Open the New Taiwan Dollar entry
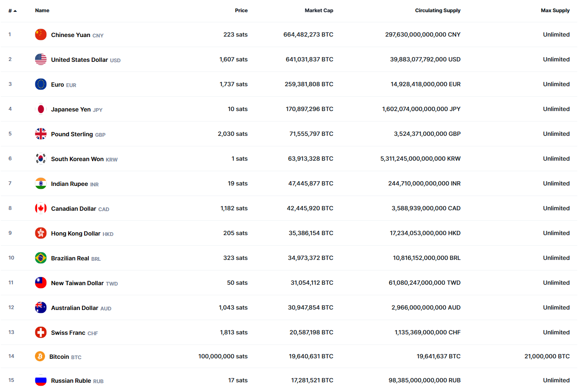This screenshot has width=584, height=392. point(77,283)
